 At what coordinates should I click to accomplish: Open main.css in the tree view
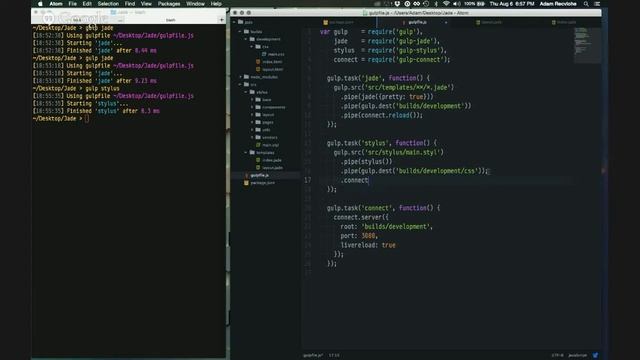tap(276, 54)
